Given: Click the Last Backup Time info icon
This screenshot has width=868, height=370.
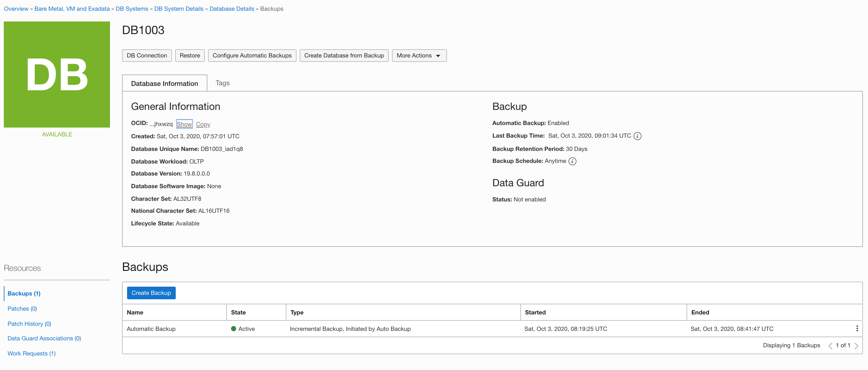Looking at the screenshot, I should pos(637,136).
